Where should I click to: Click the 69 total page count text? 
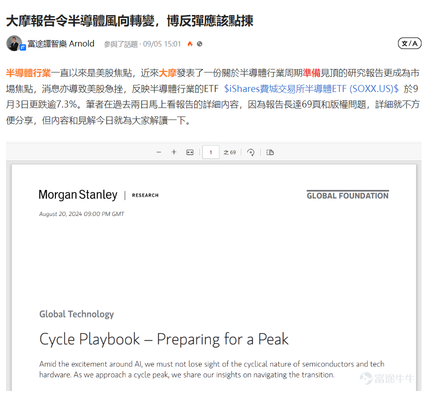tap(230, 152)
